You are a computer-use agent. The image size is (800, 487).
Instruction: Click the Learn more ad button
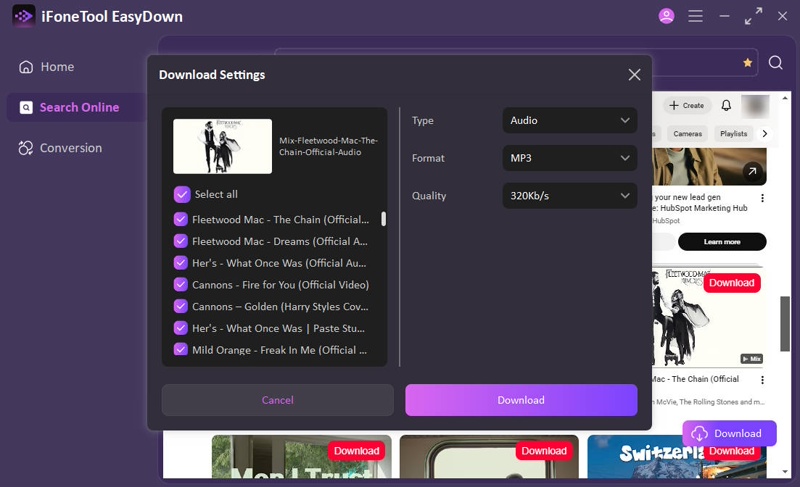pos(722,242)
